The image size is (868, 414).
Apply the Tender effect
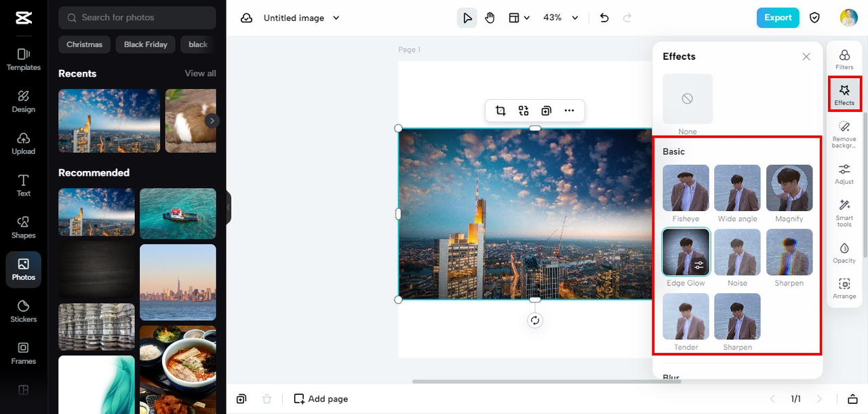click(x=686, y=316)
